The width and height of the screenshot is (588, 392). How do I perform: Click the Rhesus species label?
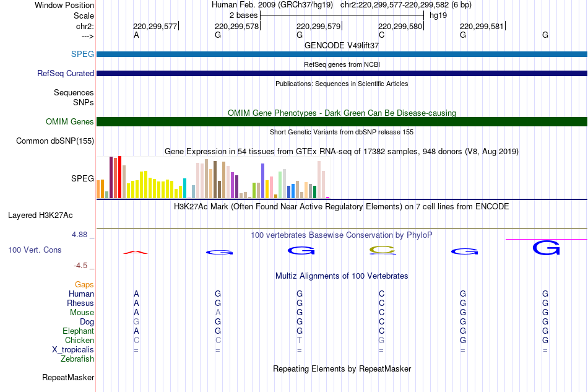pos(80,303)
